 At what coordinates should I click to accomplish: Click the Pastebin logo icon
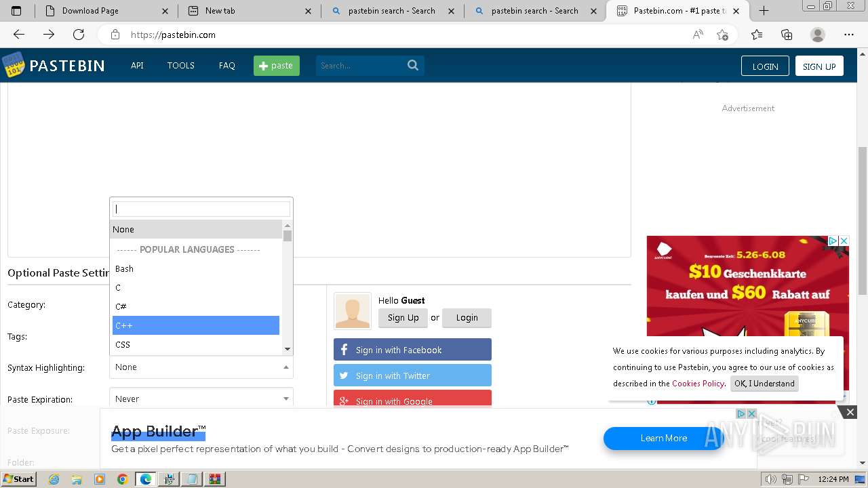pos(13,65)
